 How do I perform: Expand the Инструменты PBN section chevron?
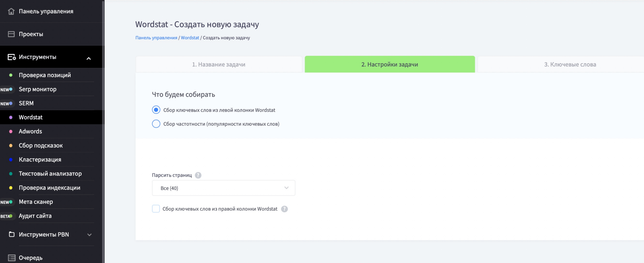(x=89, y=235)
